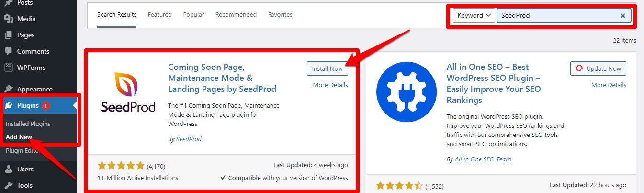Click the Media library icon in sidebar

tap(8, 19)
